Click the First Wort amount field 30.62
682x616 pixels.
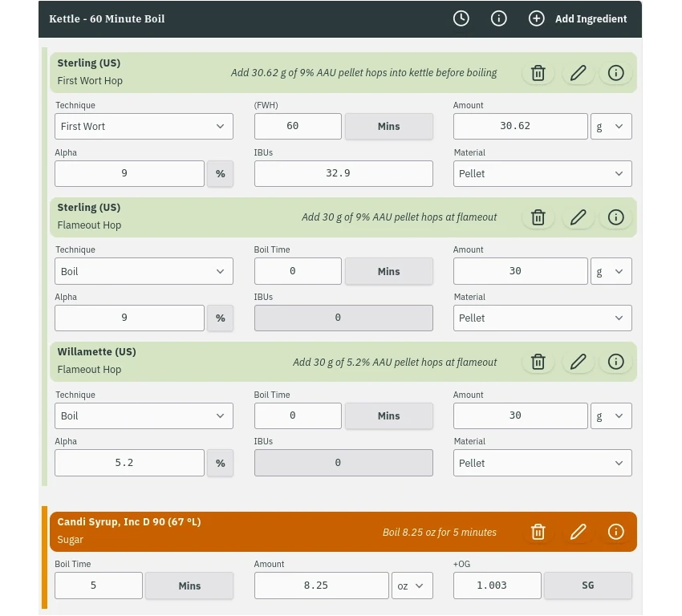pyautogui.click(x=520, y=126)
